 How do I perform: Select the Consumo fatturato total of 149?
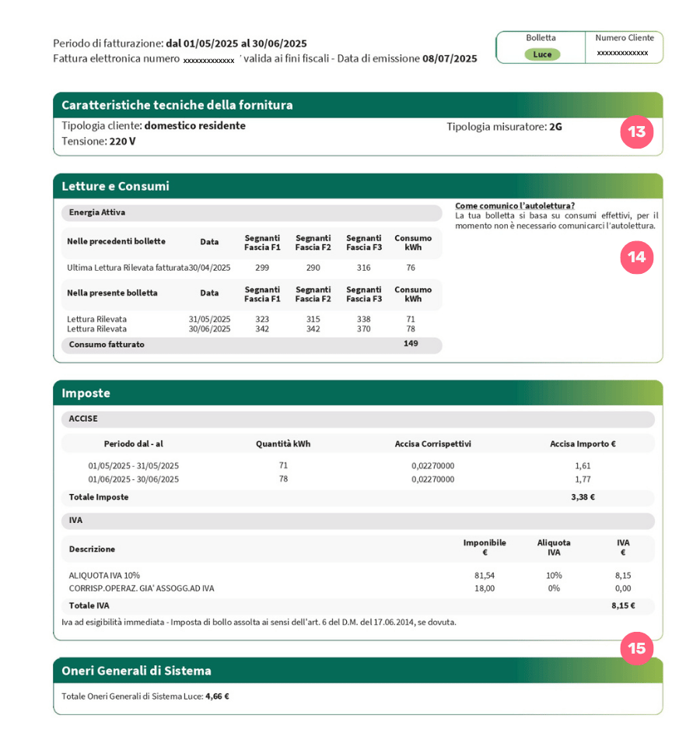pos(411,344)
